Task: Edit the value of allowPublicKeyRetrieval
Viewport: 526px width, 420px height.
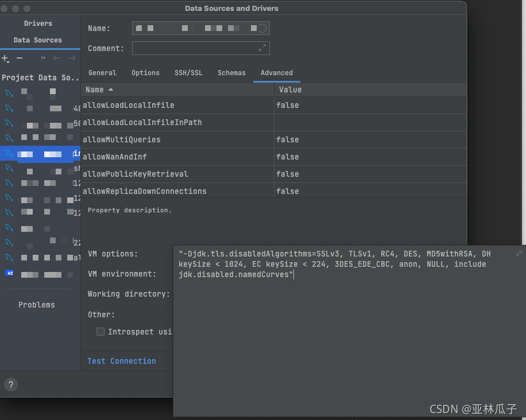Action: tap(370, 174)
